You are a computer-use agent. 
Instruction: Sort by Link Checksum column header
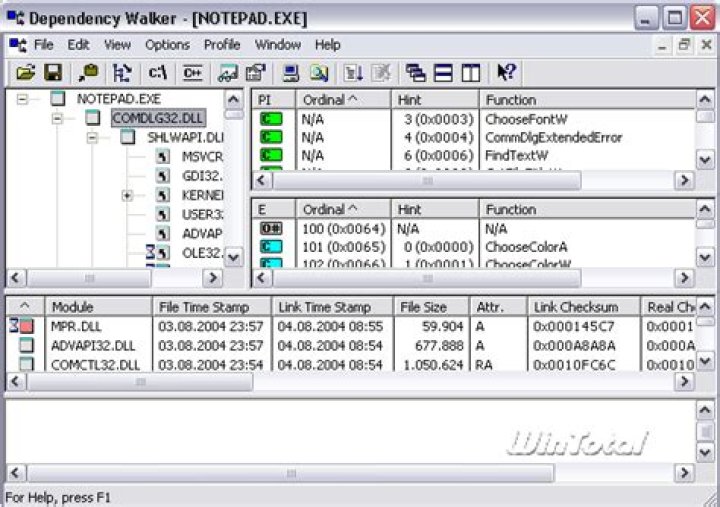(583, 307)
